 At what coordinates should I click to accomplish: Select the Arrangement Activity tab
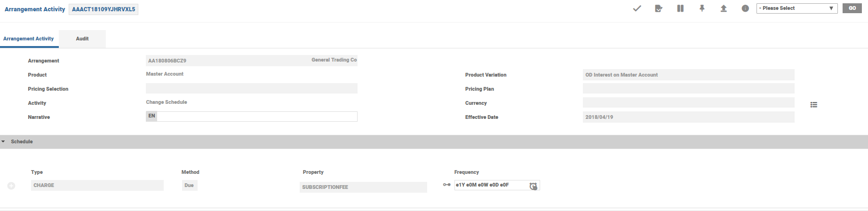pyautogui.click(x=29, y=39)
